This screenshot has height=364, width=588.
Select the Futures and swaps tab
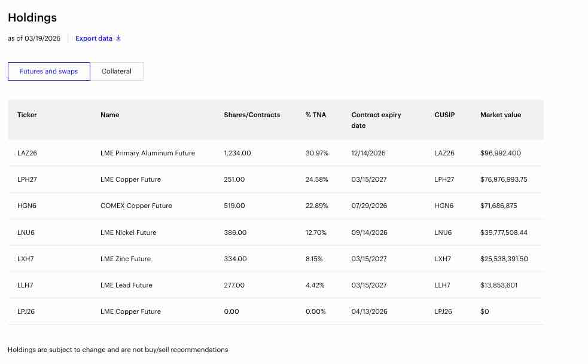49,71
